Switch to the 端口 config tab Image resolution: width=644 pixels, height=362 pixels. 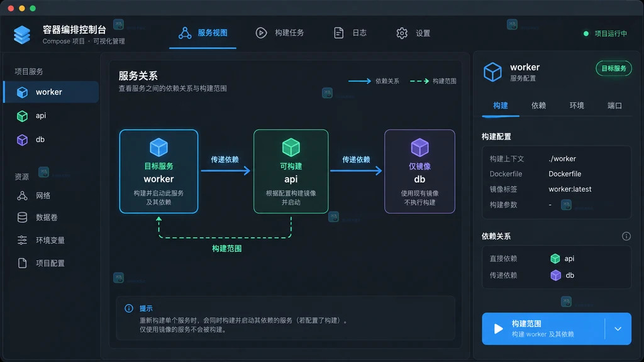click(x=614, y=106)
